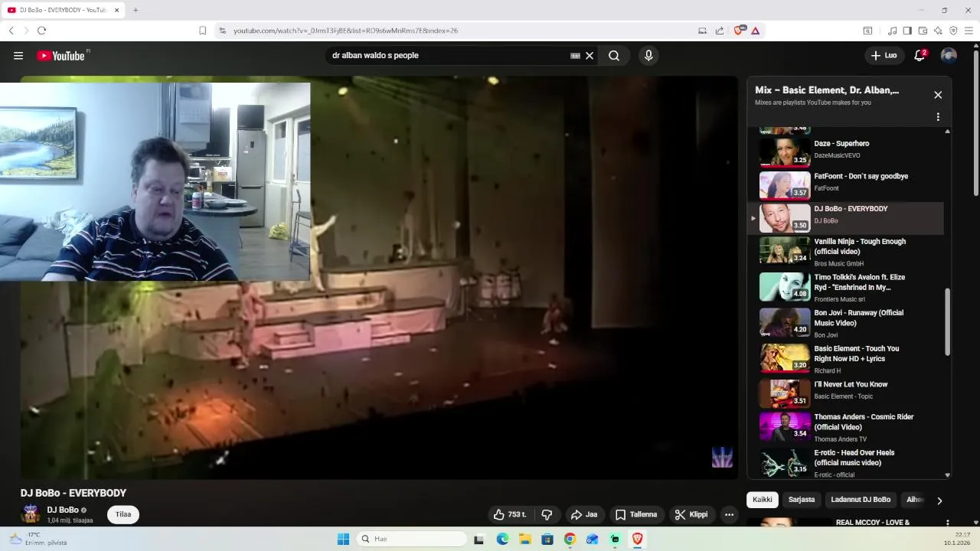The width and height of the screenshot is (980, 551).
Task: Open more actions ellipsis under video
Action: [729, 515]
